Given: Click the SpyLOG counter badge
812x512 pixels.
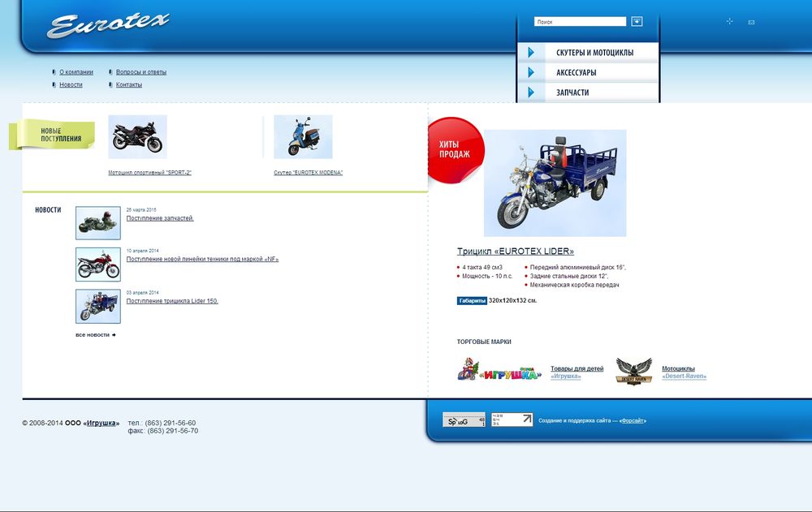Looking at the screenshot, I should (464, 419).
